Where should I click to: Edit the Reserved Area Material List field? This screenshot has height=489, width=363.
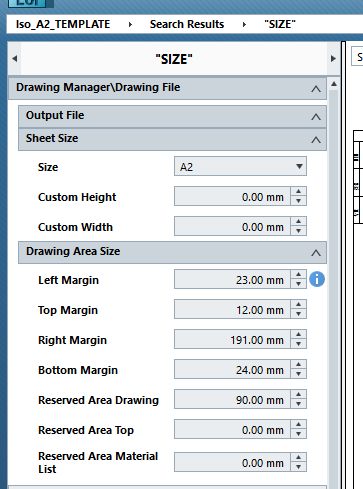coord(232,462)
